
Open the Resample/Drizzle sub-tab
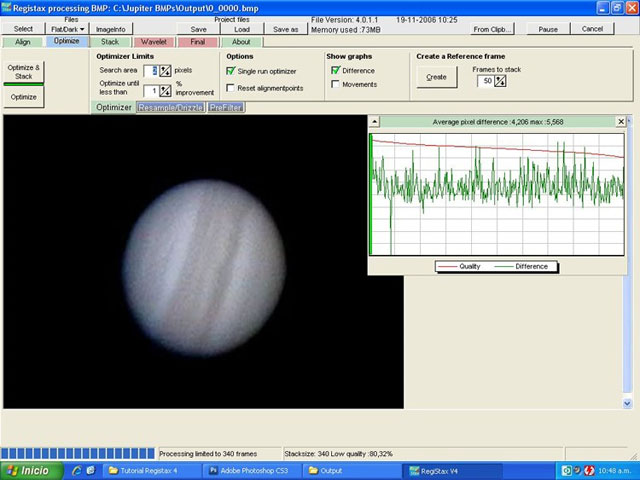point(170,107)
